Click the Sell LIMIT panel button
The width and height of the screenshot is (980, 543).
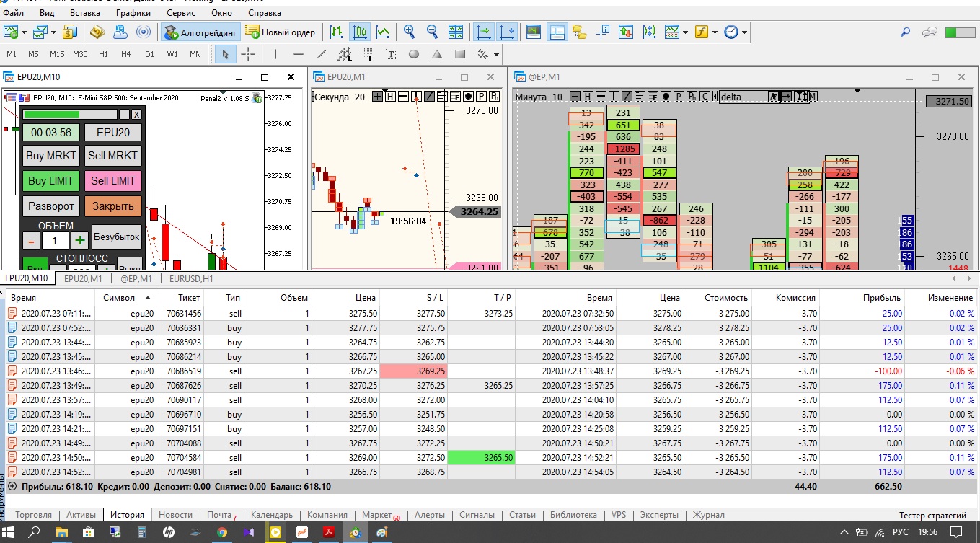[113, 181]
